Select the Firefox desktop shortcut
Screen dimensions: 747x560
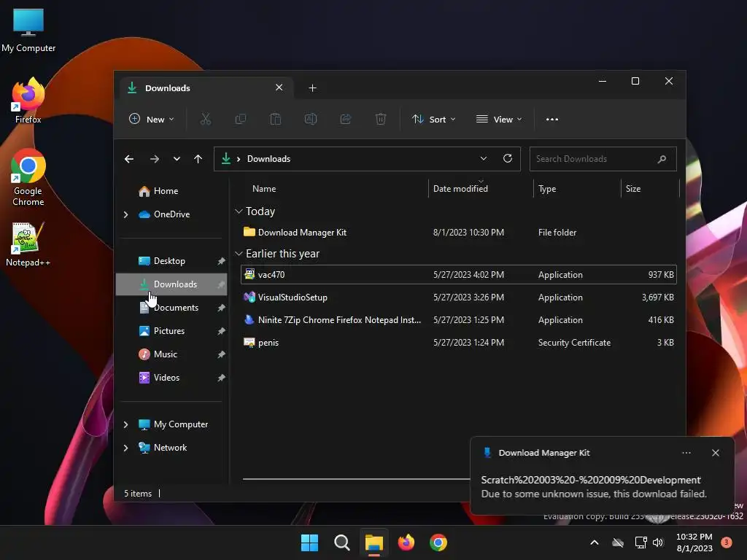pyautogui.click(x=28, y=101)
